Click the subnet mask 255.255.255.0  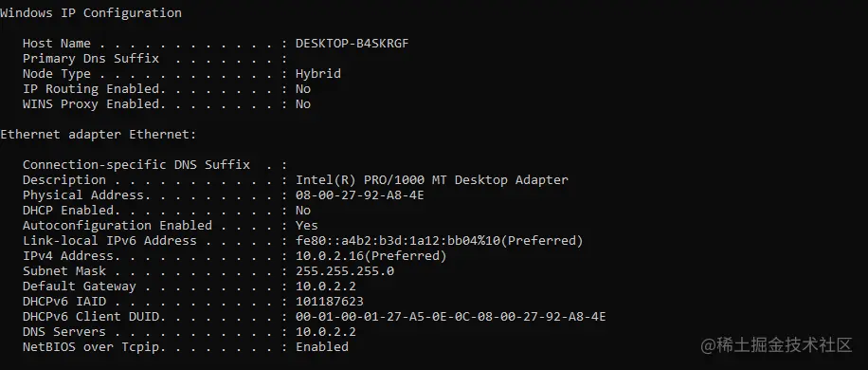345,271
